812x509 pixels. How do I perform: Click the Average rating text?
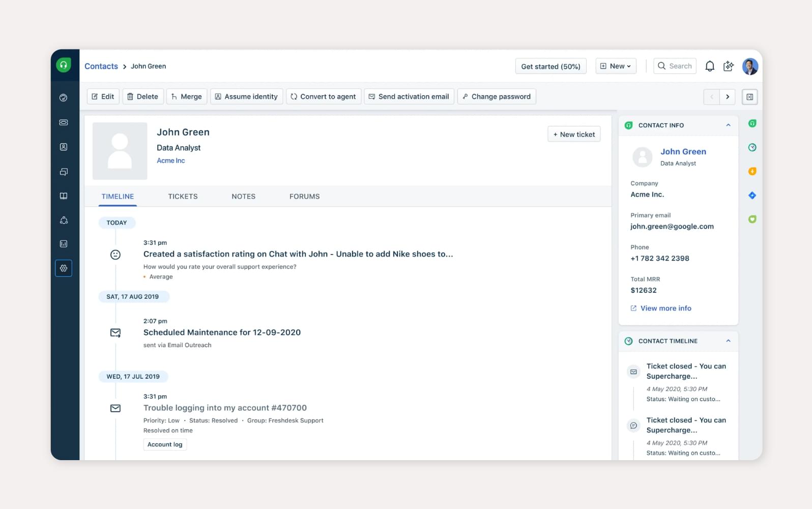[x=161, y=277]
